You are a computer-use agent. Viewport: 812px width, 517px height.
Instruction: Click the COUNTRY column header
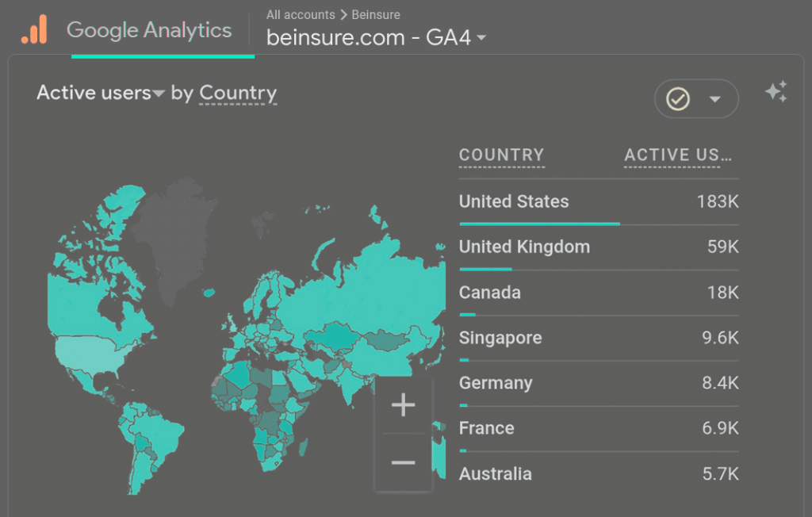click(x=501, y=155)
